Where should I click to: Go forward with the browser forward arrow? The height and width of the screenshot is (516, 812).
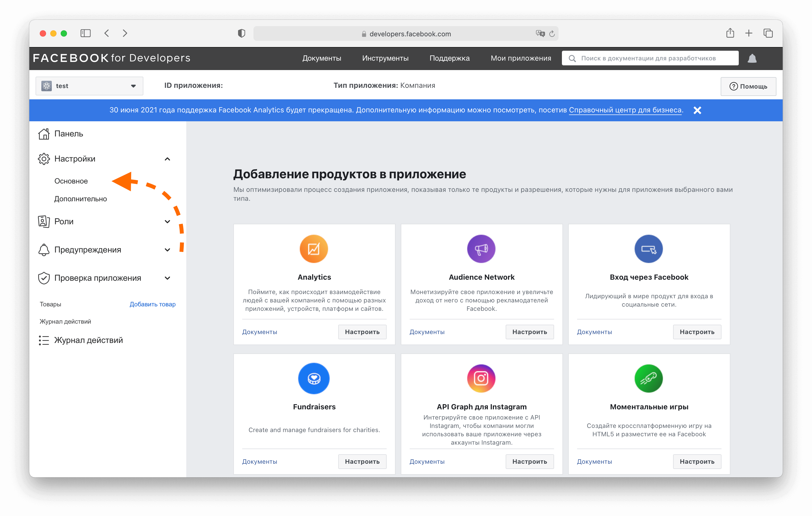125,33
